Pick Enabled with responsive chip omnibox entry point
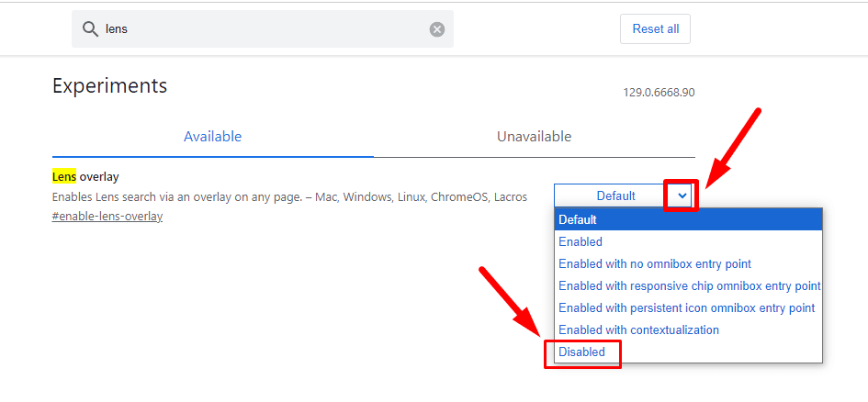This screenshot has width=868, height=402. click(689, 285)
